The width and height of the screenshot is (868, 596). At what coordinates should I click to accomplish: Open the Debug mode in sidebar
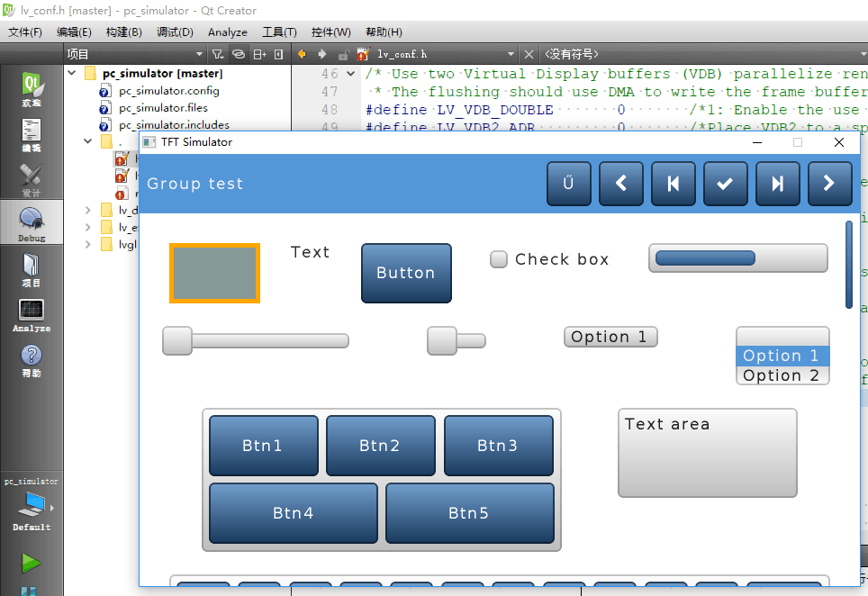(x=32, y=222)
